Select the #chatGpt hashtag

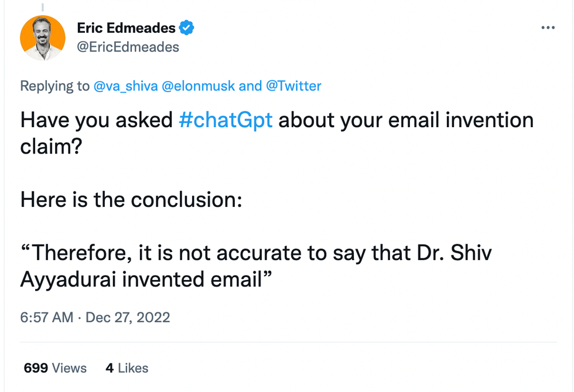click(225, 120)
